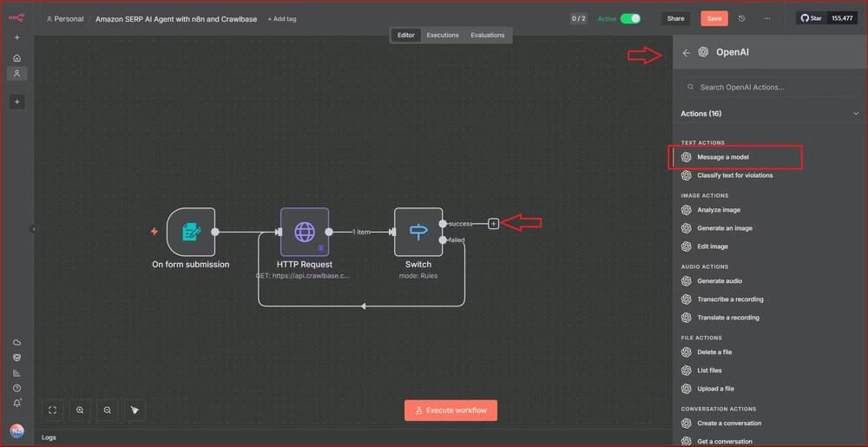This screenshot has height=447, width=868.
Task: Click the HTTP Request globe node
Action: click(x=304, y=232)
